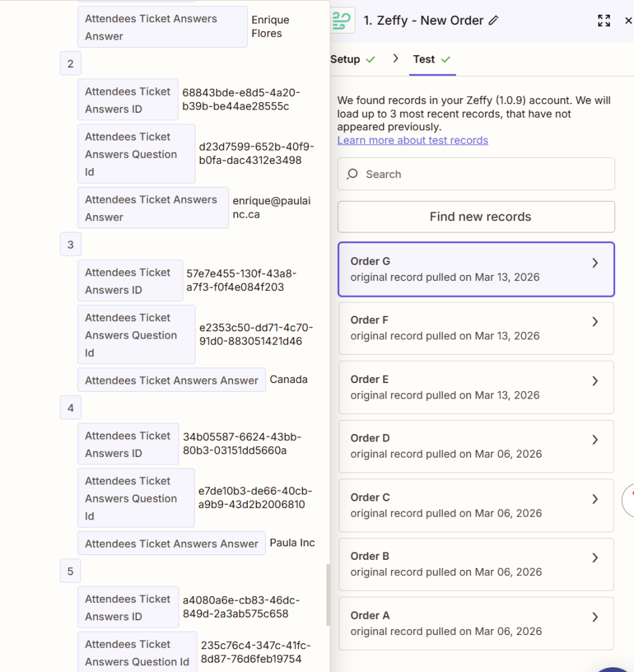Click answer item number 4 label
This screenshot has height=672, width=634.
[x=71, y=408]
